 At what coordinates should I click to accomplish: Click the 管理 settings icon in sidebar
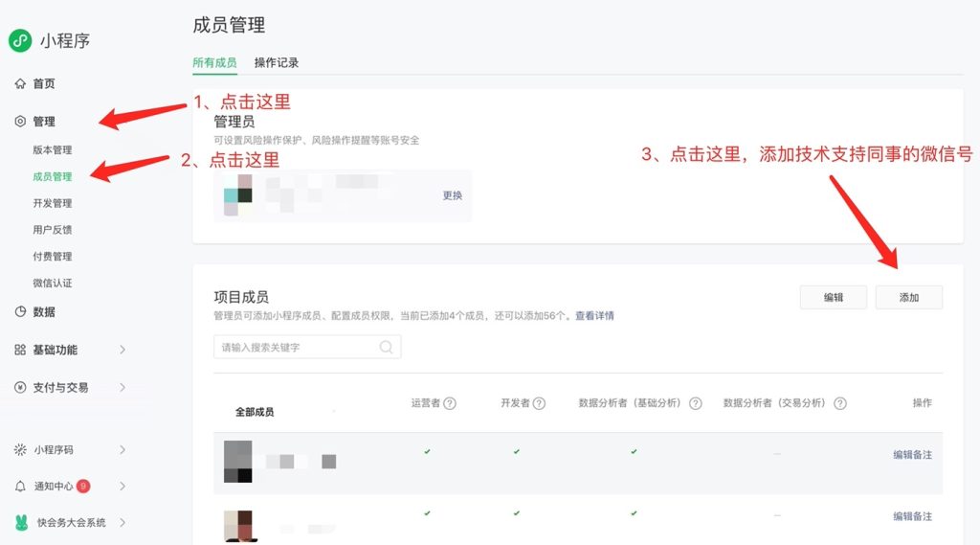point(20,122)
